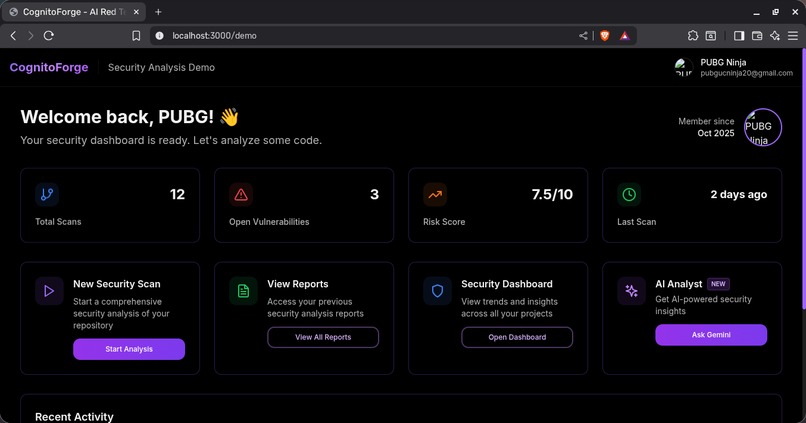The height and width of the screenshot is (423, 806).
Task: Click the Security Dashboard shield icon
Action: tap(437, 291)
